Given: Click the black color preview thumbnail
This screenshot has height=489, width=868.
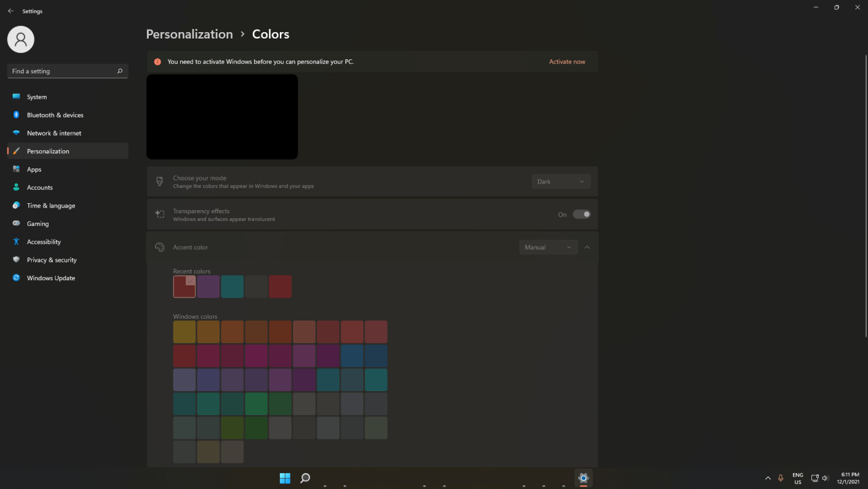Looking at the screenshot, I should (x=222, y=117).
